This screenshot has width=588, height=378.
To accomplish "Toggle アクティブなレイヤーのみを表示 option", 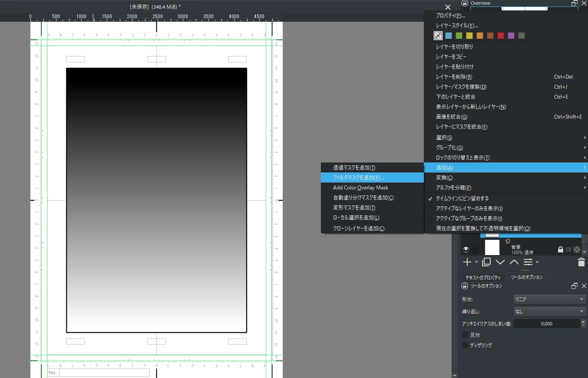I will point(506,209).
